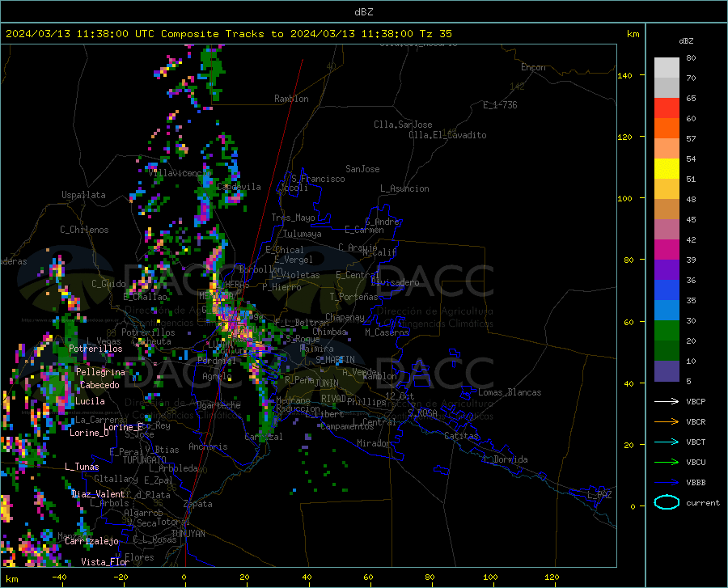Screen dimensions: 728x588
Task: Click the 120 km horizontal axis tick
Action: point(552,577)
